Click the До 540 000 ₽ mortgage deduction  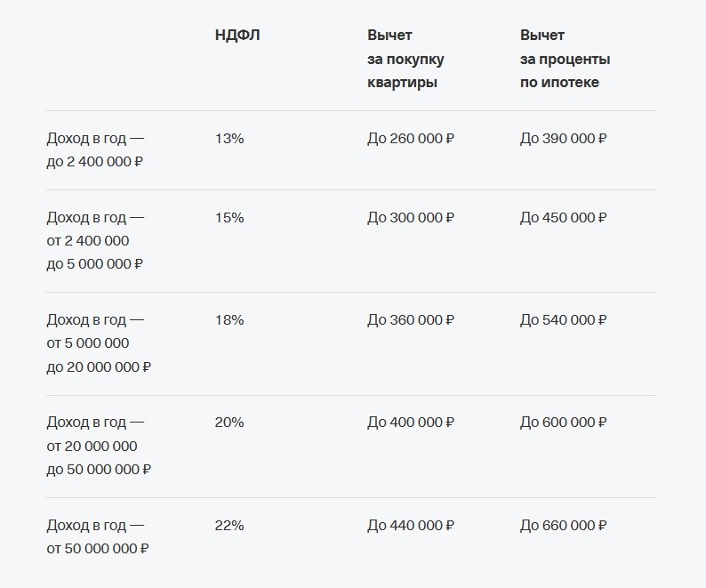[x=563, y=320]
